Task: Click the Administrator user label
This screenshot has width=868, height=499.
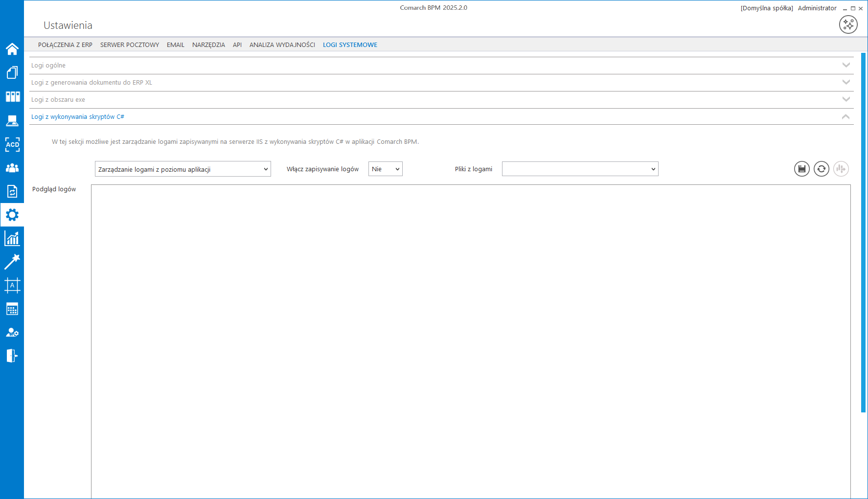Action: (x=817, y=8)
